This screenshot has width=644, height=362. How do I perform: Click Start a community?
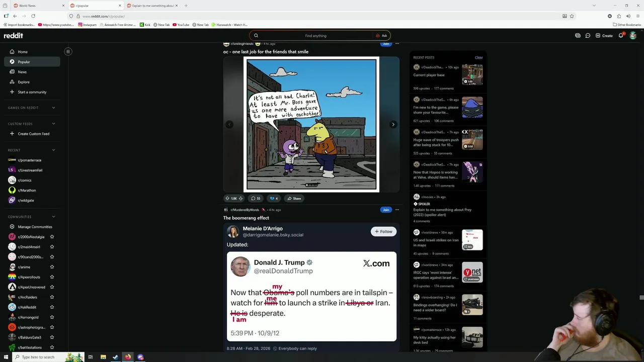[32, 92]
